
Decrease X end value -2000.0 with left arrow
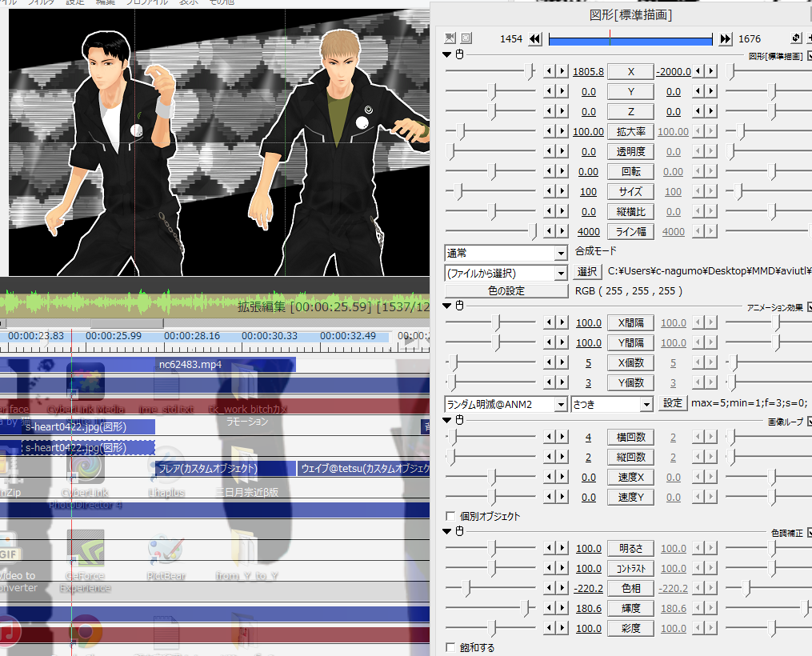[x=698, y=71]
